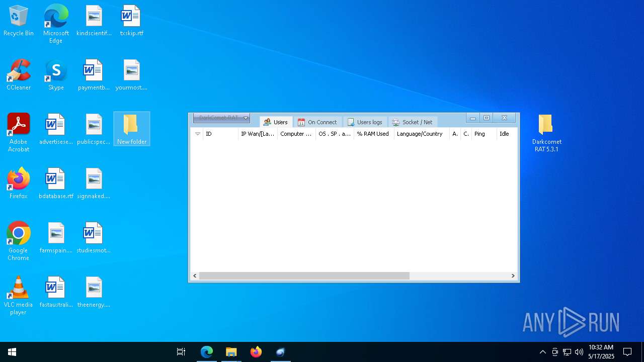Click the DarkComet taskbar icon

pyautogui.click(x=281, y=352)
